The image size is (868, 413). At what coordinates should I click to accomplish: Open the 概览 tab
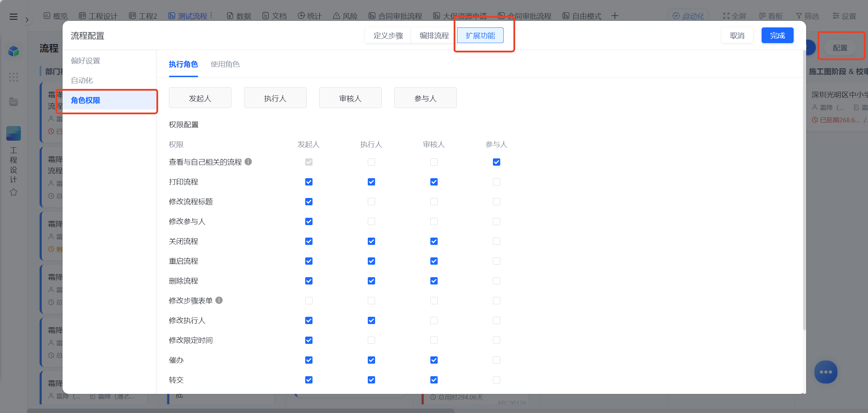(x=56, y=16)
